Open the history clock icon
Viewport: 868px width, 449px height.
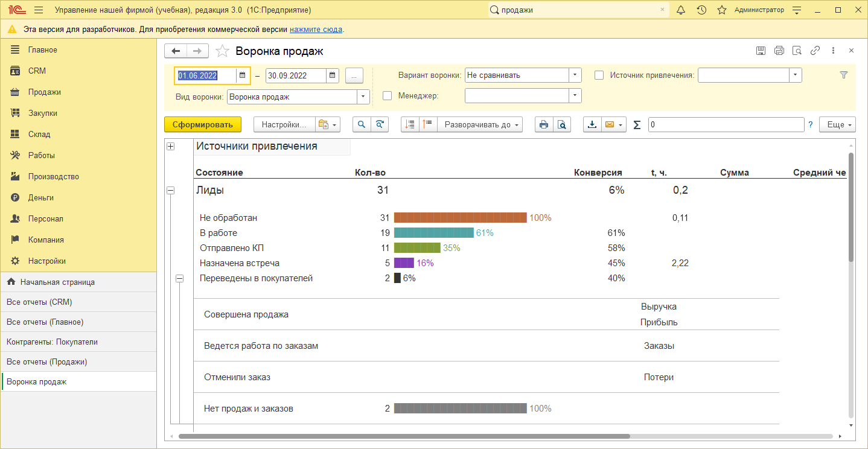point(701,10)
